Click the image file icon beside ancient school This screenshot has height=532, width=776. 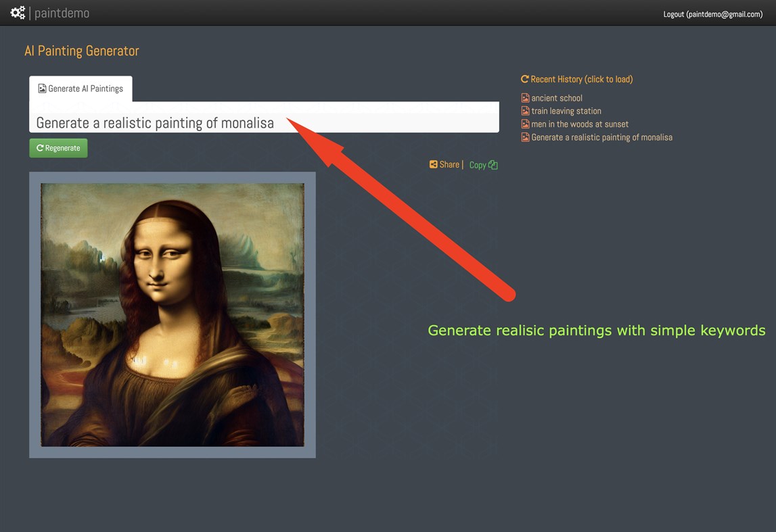tap(525, 97)
